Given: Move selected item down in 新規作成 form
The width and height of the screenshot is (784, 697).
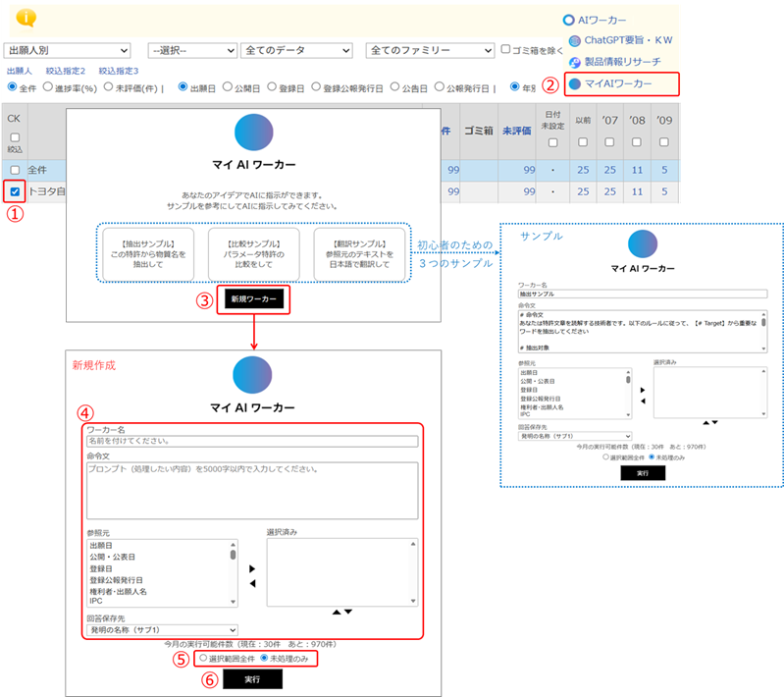Looking at the screenshot, I should [x=348, y=613].
